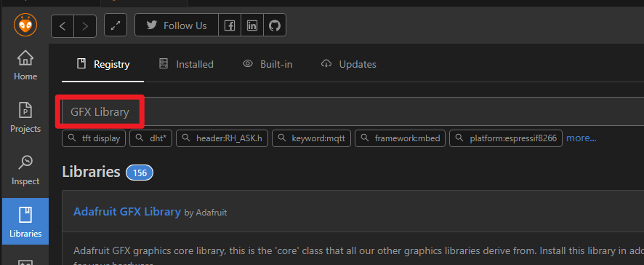Click the GFX Library search field
Screen dimensions: 644x265
click(x=353, y=112)
